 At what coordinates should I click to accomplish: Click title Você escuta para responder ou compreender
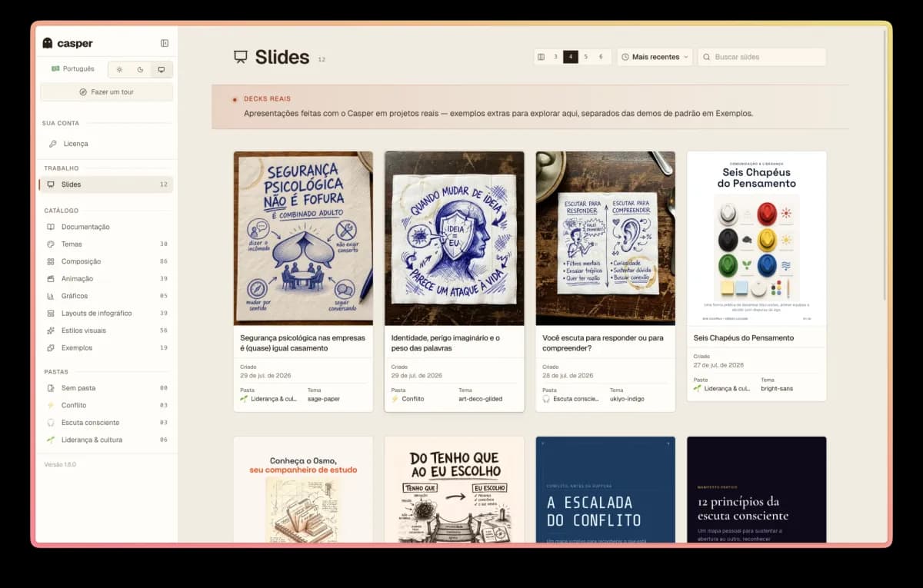pyautogui.click(x=602, y=343)
